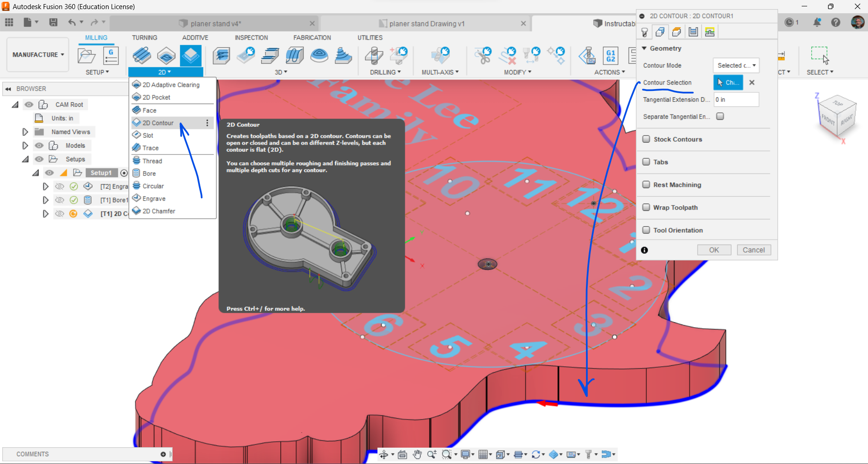Screen dimensions: 868x464
Task: Switch to the TURNING tab
Action: [x=144, y=38]
